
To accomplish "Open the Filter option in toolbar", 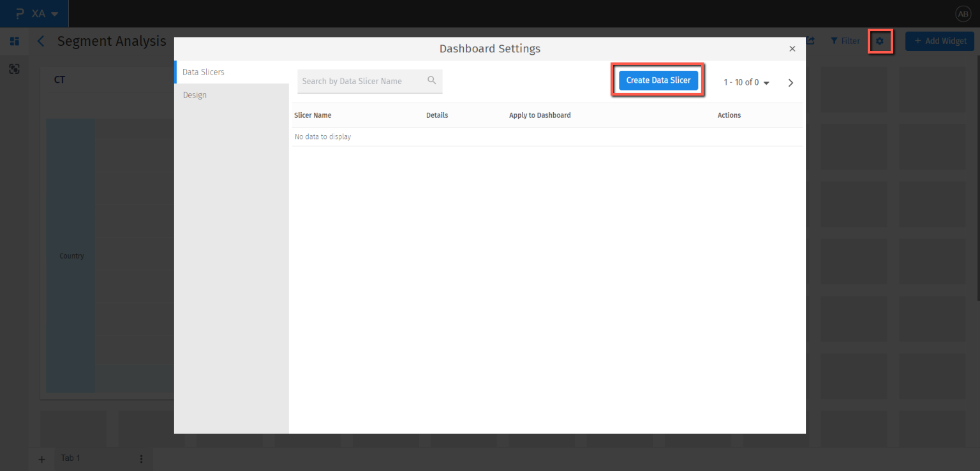I will [x=845, y=41].
